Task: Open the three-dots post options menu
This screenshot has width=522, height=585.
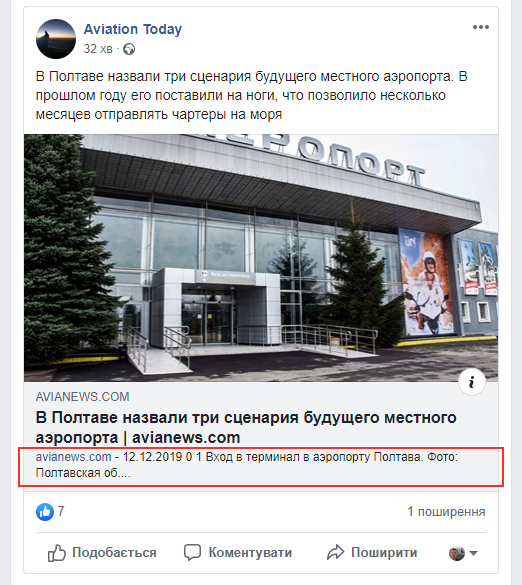Action: [481, 27]
